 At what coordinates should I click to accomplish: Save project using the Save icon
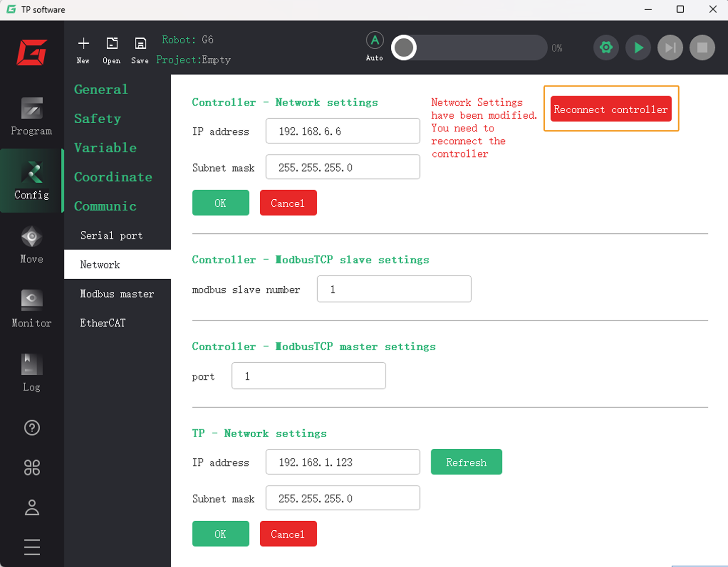coord(140,50)
